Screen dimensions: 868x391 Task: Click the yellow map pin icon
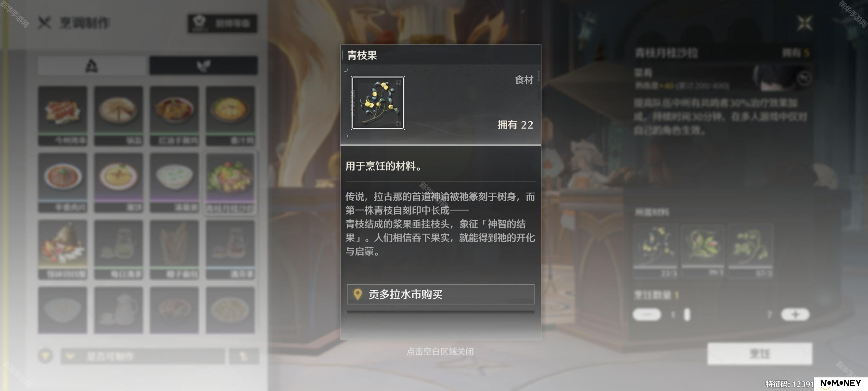point(358,294)
